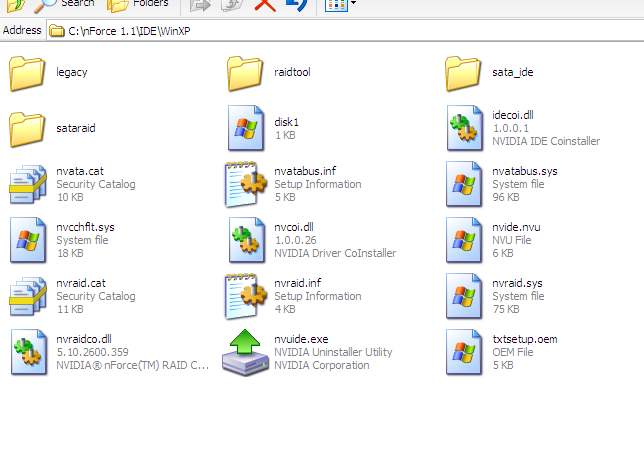Click the 'NVU File' type text

tap(511, 240)
